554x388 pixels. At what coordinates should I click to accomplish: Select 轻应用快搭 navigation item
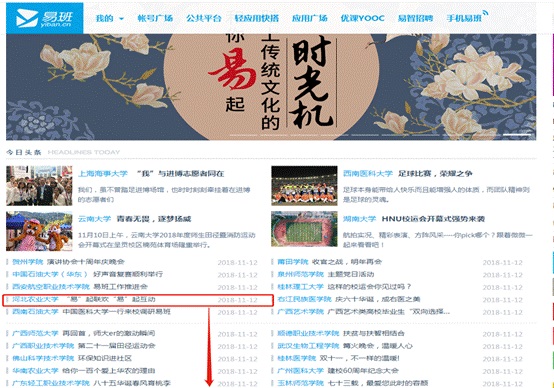(x=257, y=18)
